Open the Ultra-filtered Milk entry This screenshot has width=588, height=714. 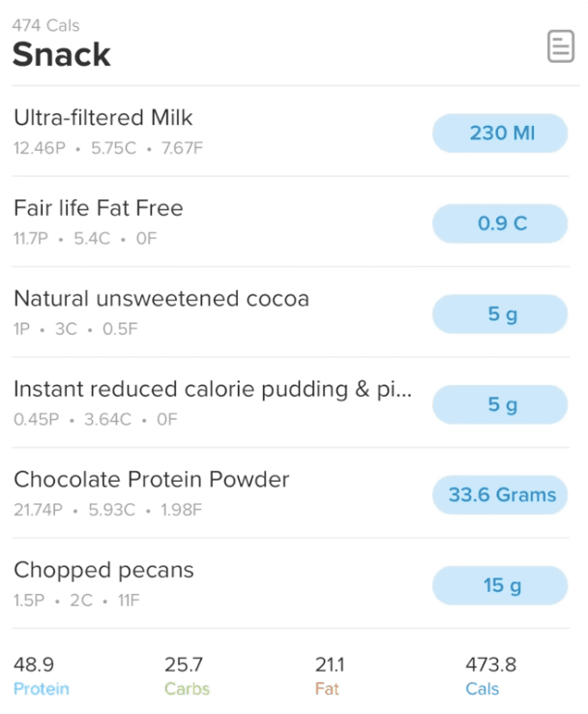(103, 118)
